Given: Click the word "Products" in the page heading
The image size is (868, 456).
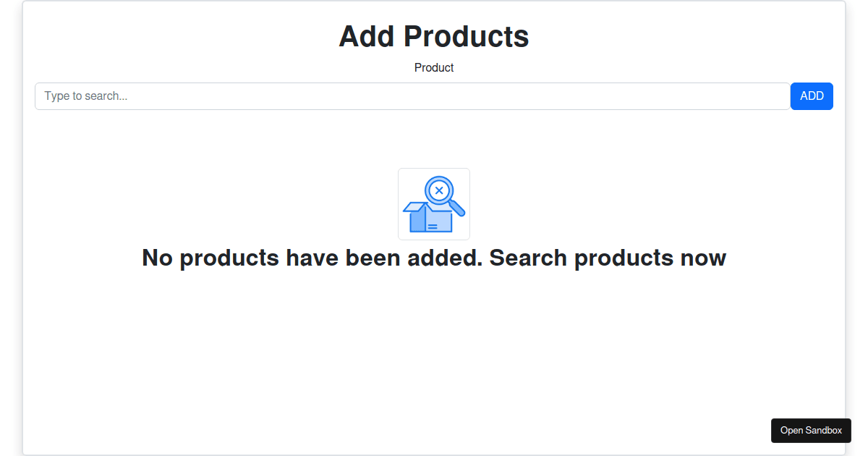Looking at the screenshot, I should (x=466, y=36).
